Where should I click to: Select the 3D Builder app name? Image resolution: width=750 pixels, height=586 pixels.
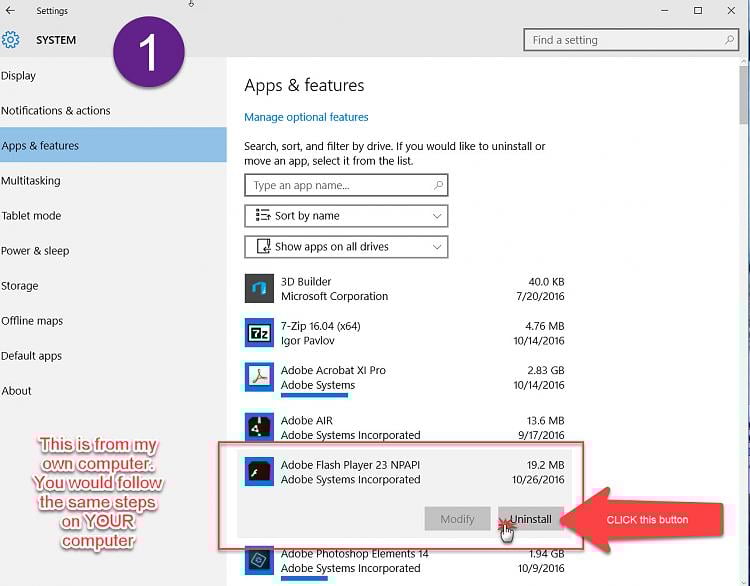[306, 281]
